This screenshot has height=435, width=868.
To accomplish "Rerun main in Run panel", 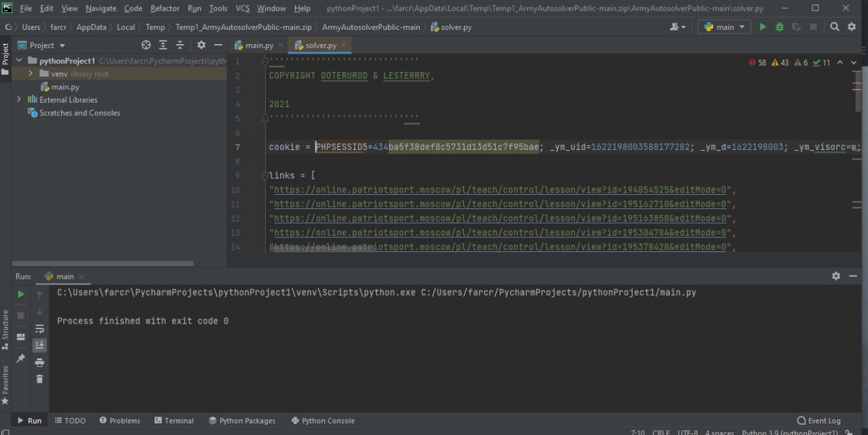I will click(x=21, y=294).
